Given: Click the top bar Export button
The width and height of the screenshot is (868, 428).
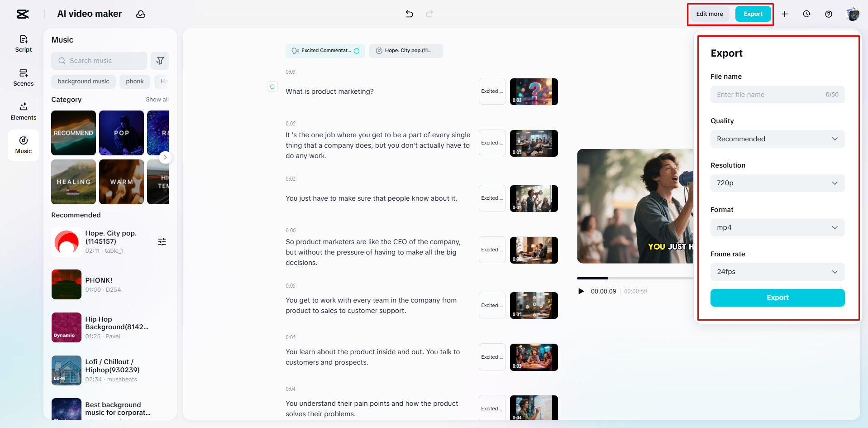Looking at the screenshot, I should coord(753,14).
